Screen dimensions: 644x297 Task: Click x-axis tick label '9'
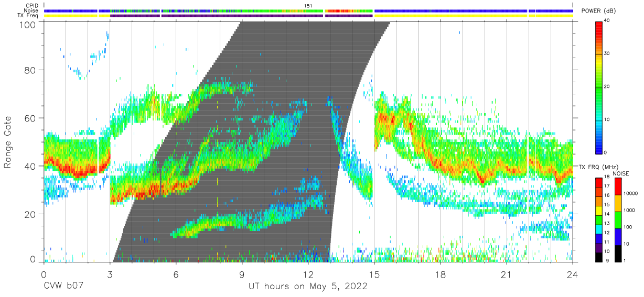pos(242,274)
